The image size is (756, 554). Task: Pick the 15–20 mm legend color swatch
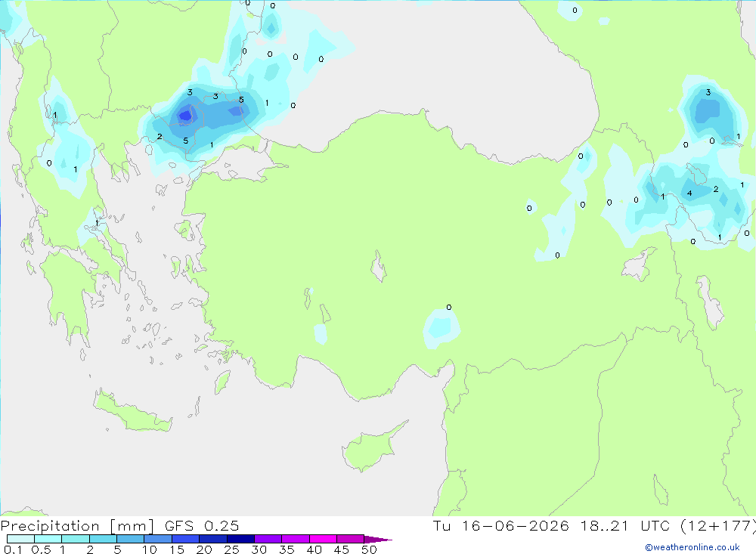[186, 539]
